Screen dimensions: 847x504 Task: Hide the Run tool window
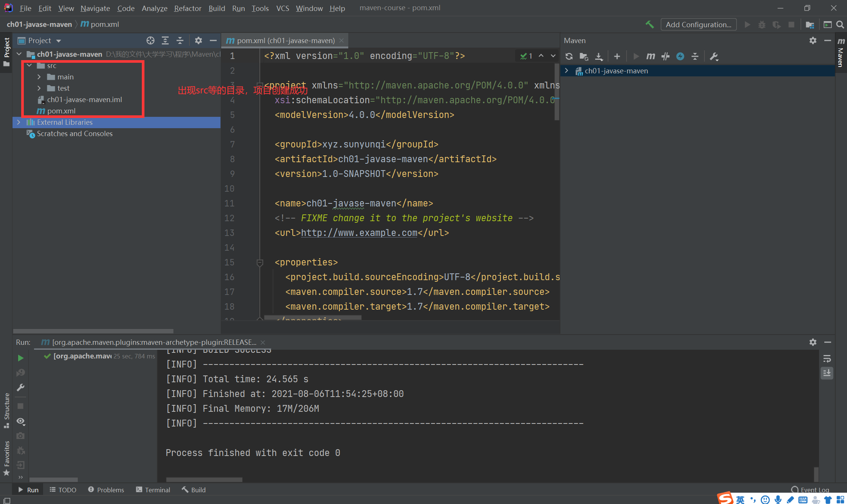point(828,342)
